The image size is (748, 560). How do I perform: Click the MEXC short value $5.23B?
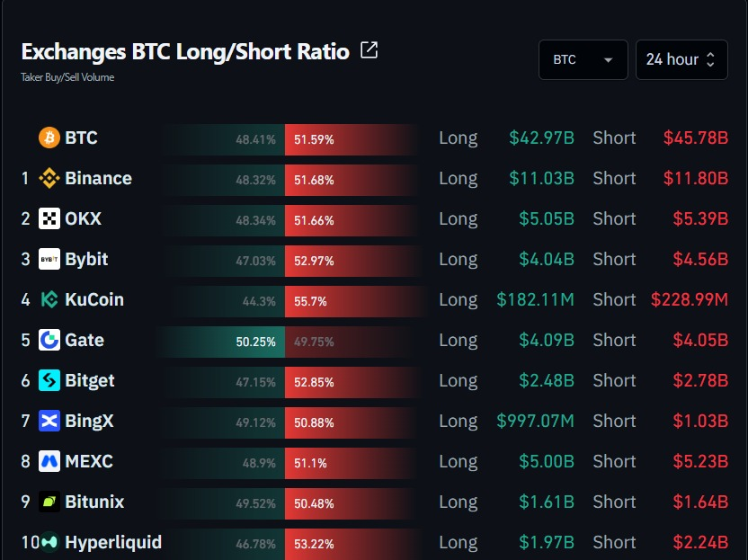[700, 461]
